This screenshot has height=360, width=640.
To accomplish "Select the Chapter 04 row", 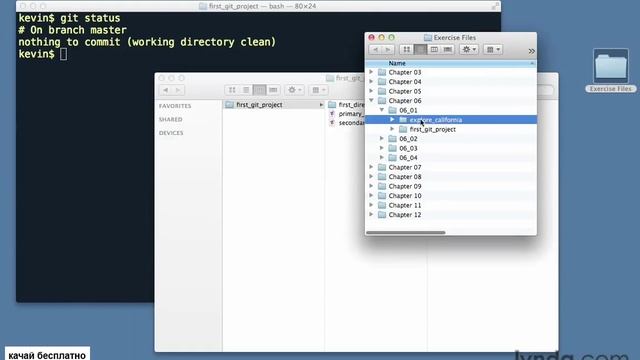I will tap(451, 82).
